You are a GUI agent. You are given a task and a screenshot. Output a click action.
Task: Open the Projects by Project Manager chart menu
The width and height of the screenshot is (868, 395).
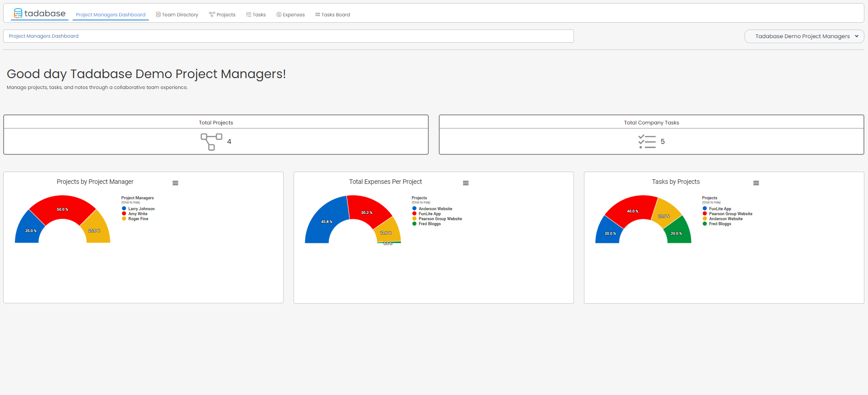tap(175, 183)
